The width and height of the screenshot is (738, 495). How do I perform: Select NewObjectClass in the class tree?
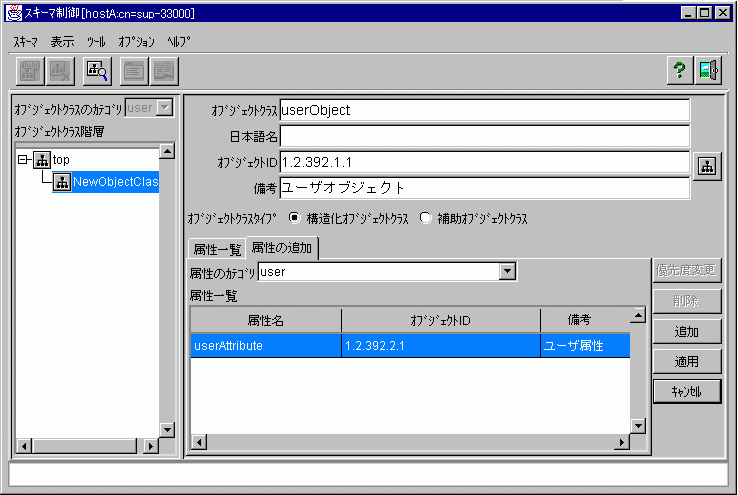pyautogui.click(x=115, y=182)
